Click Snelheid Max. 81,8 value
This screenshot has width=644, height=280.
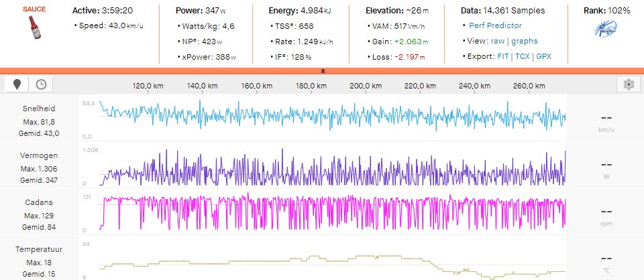click(x=39, y=122)
